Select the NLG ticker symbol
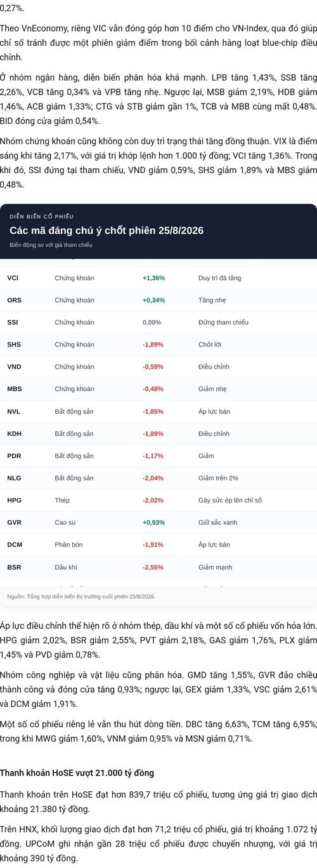Screen dimensions: 317x868 (x=14, y=478)
